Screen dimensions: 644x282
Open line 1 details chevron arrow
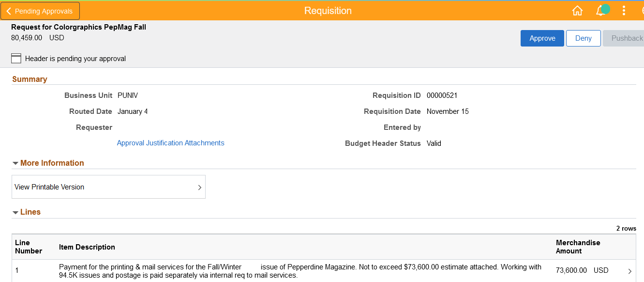tap(629, 271)
